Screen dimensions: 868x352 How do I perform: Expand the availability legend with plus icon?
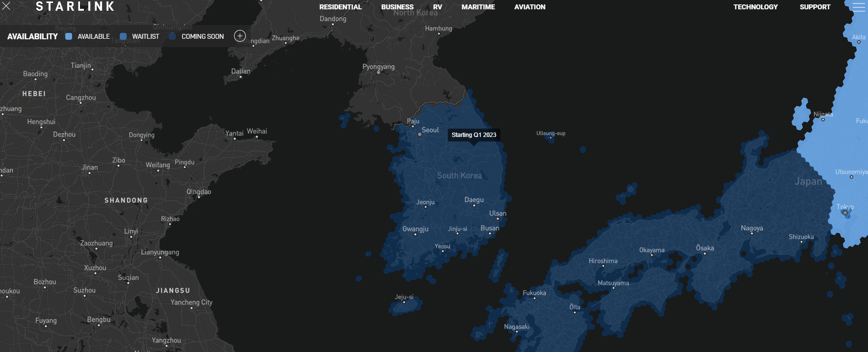(239, 36)
